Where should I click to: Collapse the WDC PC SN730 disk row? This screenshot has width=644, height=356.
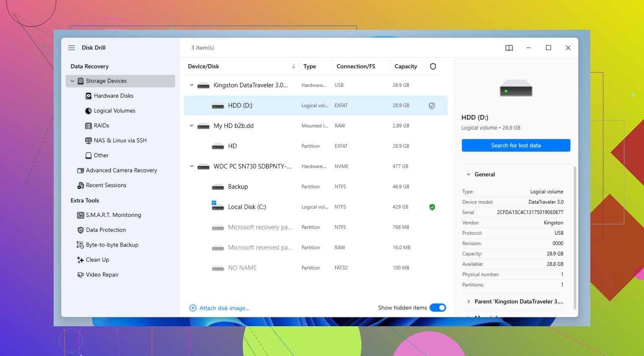pos(192,166)
